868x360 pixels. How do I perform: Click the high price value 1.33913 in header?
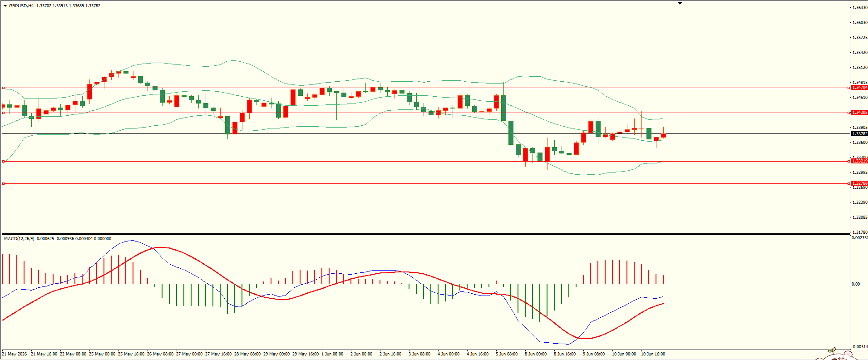pos(60,6)
